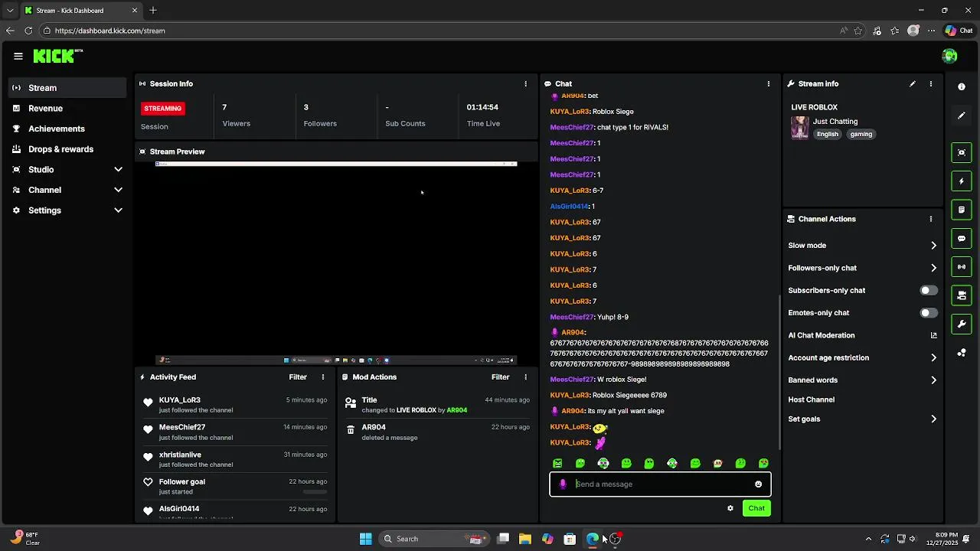Toggle the screen-capture widget icon in the right rail
Screen dimensions: 980x551
[962, 152]
